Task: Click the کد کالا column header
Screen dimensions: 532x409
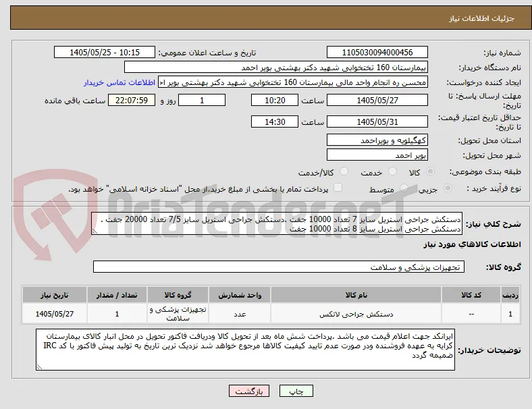Action: (471, 295)
